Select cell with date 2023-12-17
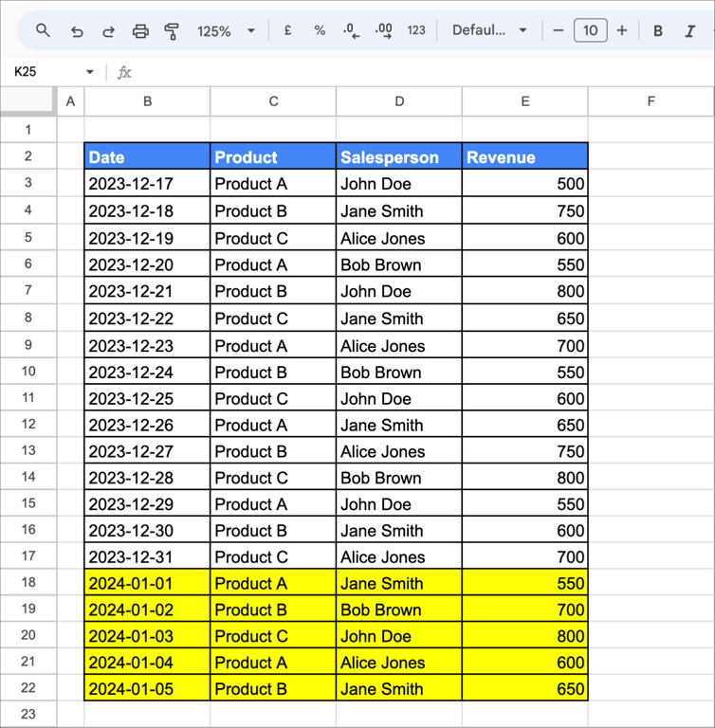The width and height of the screenshot is (715, 728). click(147, 183)
